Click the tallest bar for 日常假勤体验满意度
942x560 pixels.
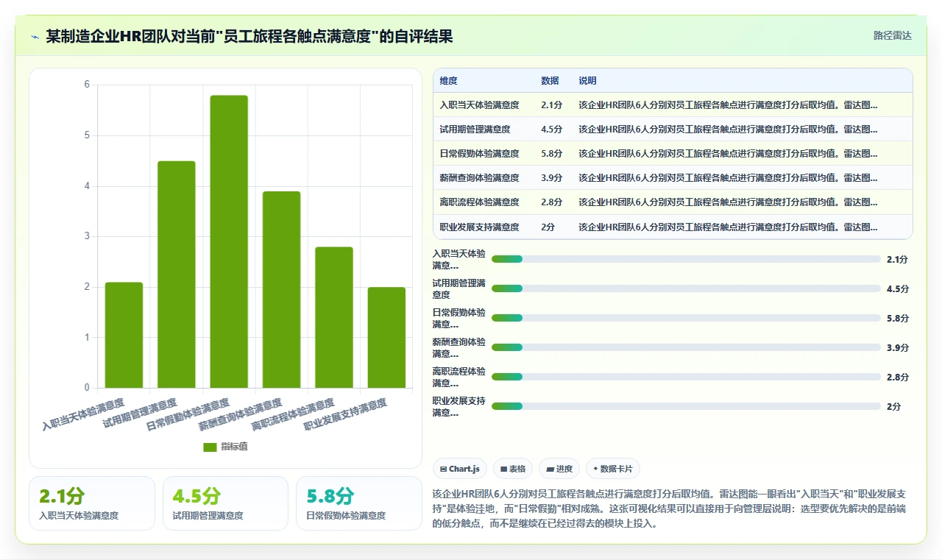229,241
